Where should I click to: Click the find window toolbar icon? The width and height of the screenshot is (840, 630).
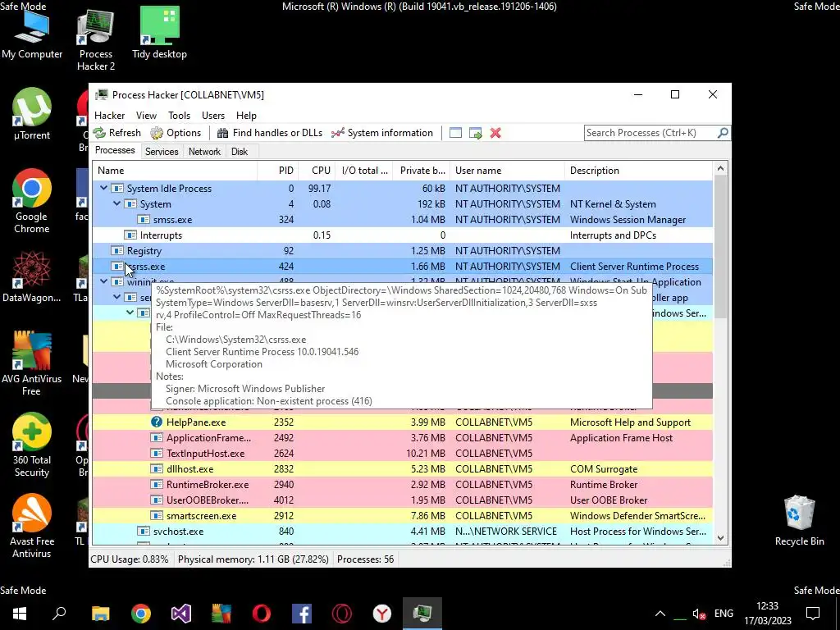[x=455, y=133]
